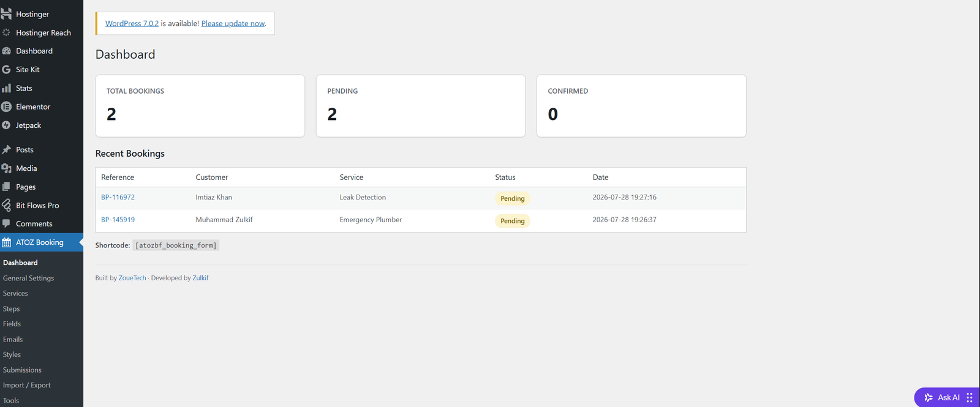
Task: Select ATOZ Booking Dashboard submenu
Action: (20, 263)
